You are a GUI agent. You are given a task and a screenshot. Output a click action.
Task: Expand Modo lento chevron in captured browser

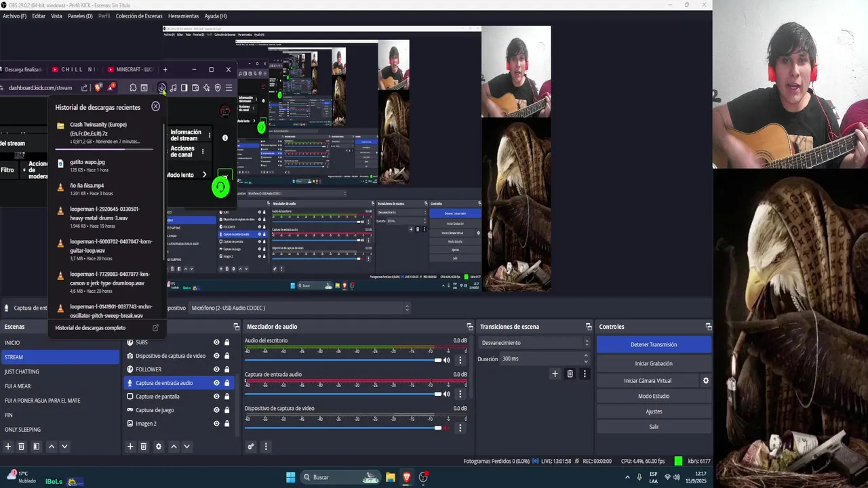(x=204, y=175)
